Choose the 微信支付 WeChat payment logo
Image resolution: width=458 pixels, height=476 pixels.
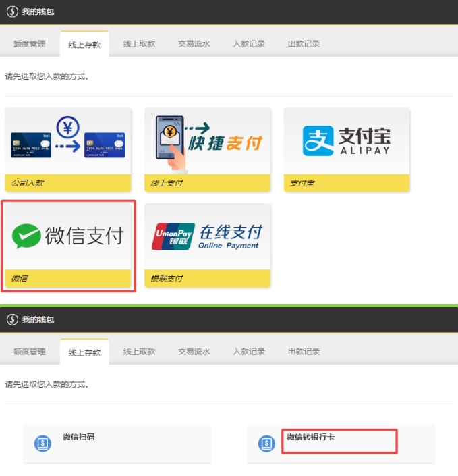click(67, 236)
